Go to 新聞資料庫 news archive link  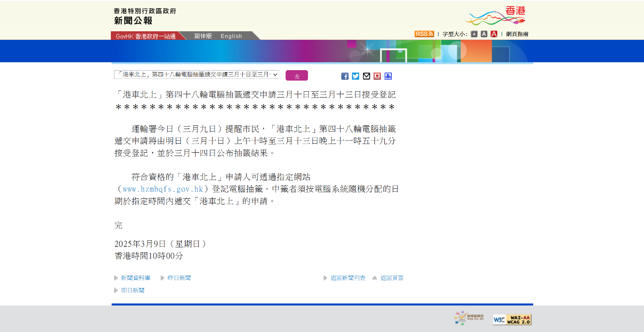pos(135,278)
